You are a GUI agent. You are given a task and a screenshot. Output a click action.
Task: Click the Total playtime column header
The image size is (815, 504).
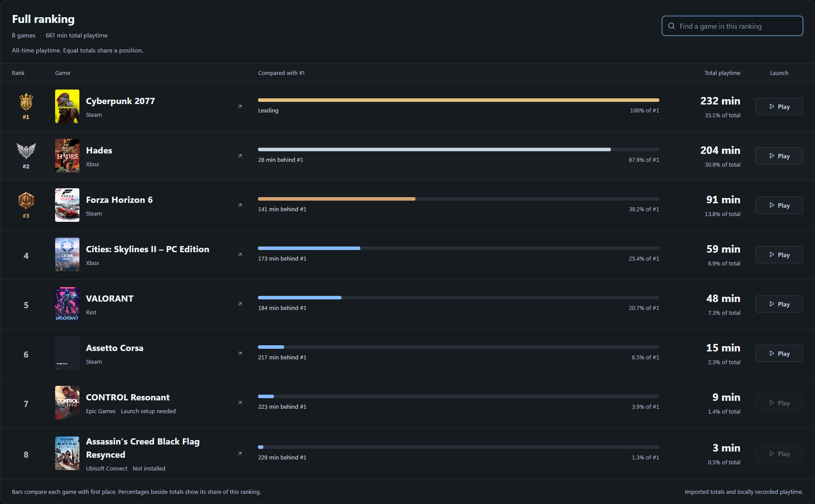pyautogui.click(x=722, y=73)
